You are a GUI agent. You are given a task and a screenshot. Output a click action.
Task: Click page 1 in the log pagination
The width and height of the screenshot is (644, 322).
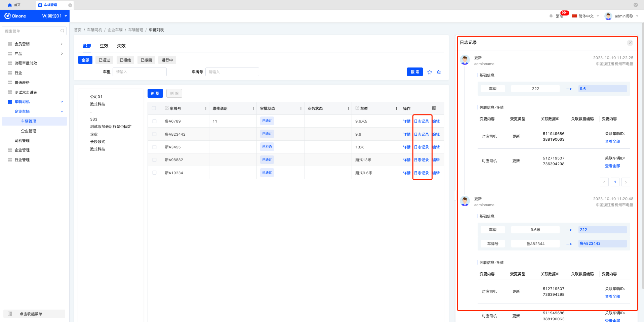point(615,182)
